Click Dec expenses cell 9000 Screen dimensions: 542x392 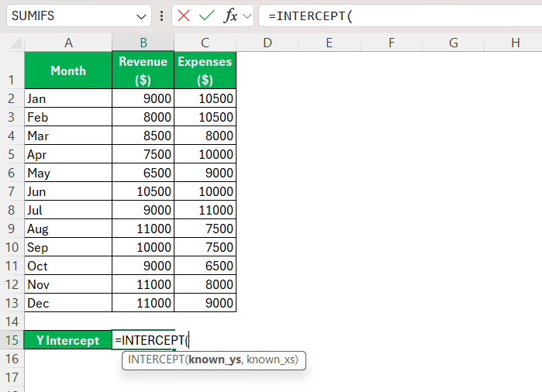click(x=205, y=303)
